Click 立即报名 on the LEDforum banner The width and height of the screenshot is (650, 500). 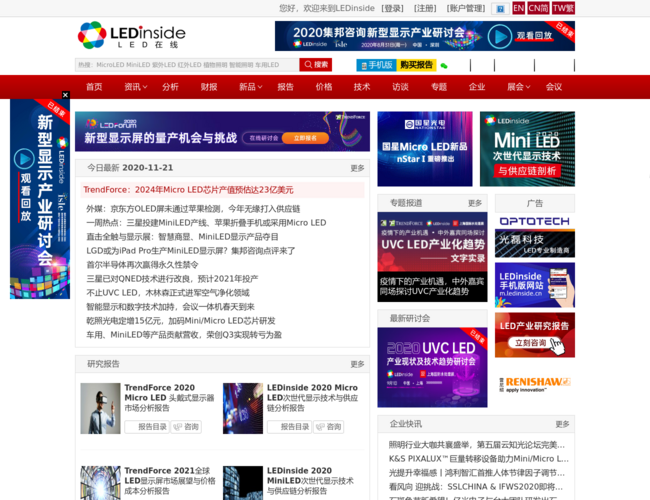[x=306, y=138]
